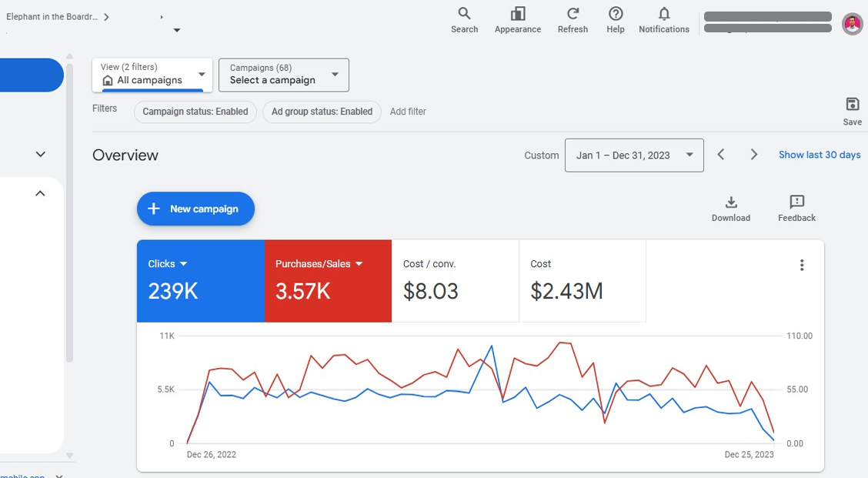
Task: Open the date range picker
Action: coord(634,155)
